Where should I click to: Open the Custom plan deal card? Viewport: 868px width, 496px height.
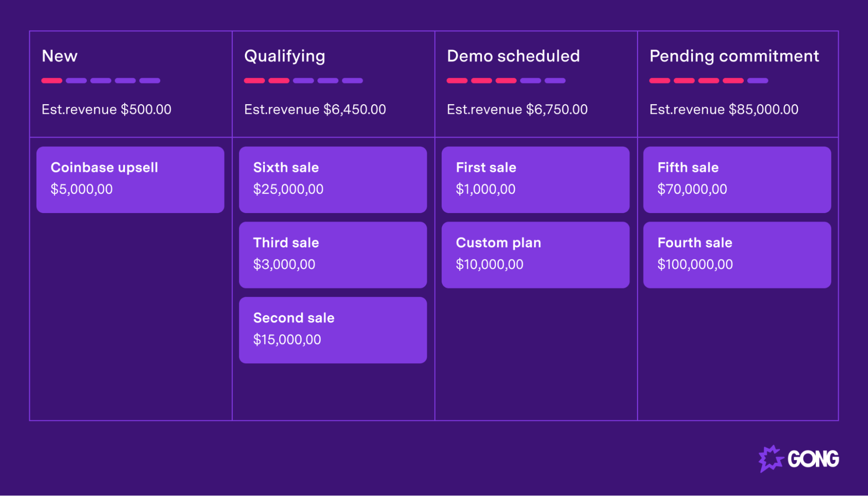pos(535,255)
